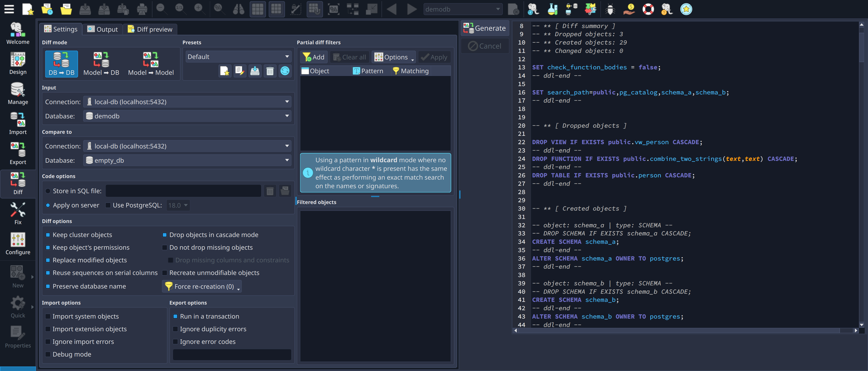Enable Import system objects checkbox
This screenshot has height=371, width=868.
[48, 316]
